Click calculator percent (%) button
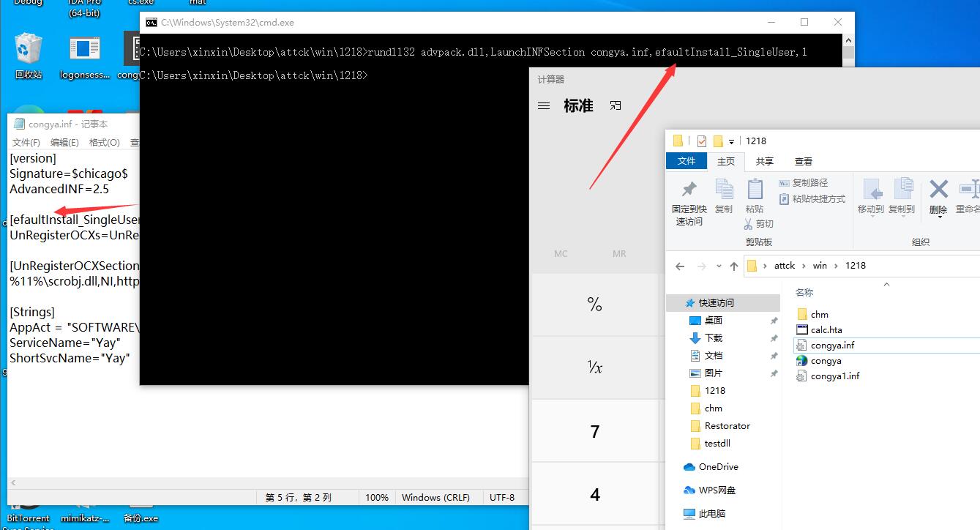 click(594, 305)
